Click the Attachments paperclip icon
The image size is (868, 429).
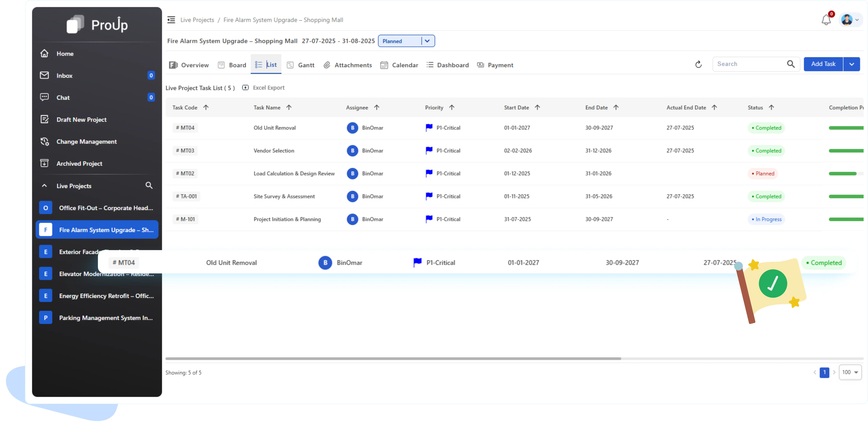327,65
